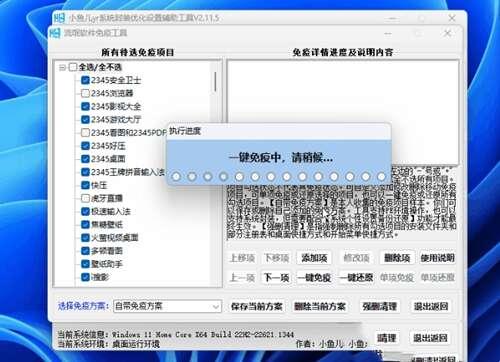The height and width of the screenshot is (362, 500).
Task: Select the 焦糖壁纸 item label
Action: (x=107, y=225)
